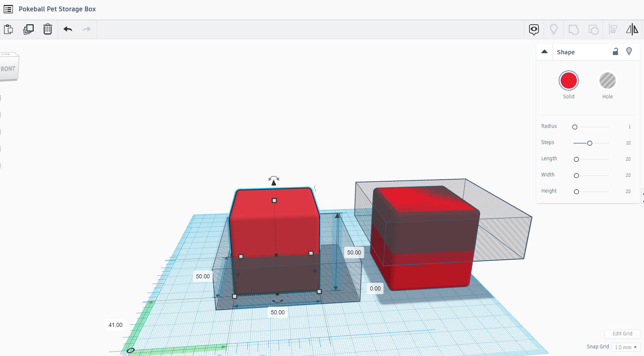644x356 pixels.
Task: Click the Width value 20
Action: [x=628, y=176]
